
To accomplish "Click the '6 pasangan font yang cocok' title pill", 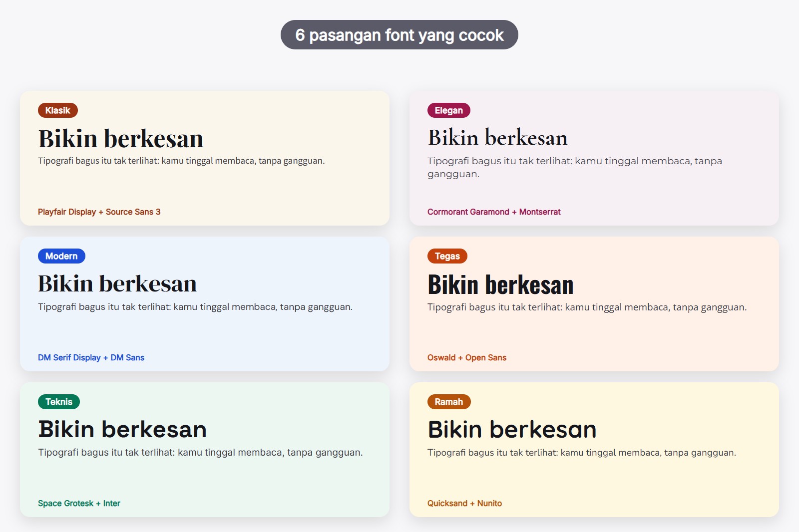I will [399, 35].
